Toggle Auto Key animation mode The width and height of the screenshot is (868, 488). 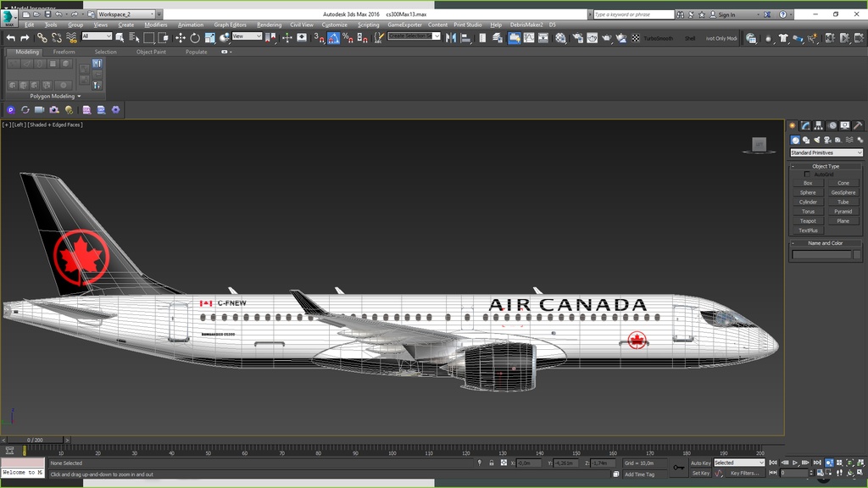pos(701,463)
